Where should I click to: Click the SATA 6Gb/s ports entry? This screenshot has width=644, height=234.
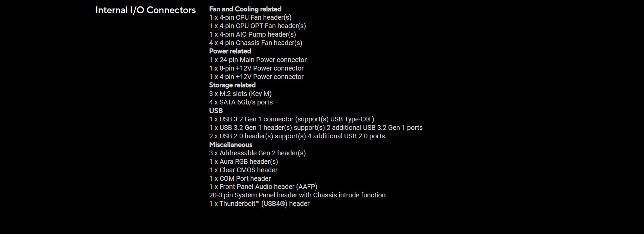(241, 102)
